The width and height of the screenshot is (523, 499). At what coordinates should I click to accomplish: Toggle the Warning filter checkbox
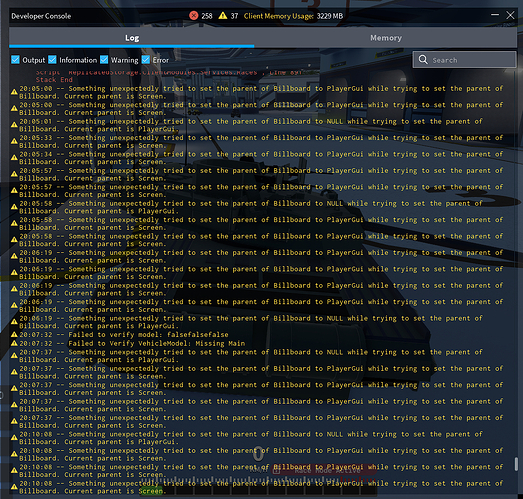coord(104,60)
